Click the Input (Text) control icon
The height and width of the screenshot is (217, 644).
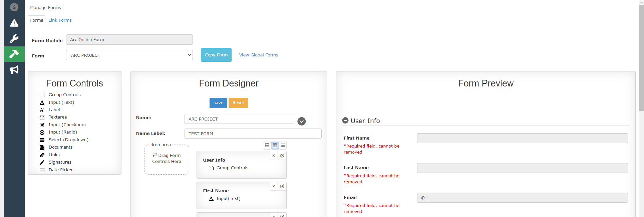coord(42,102)
